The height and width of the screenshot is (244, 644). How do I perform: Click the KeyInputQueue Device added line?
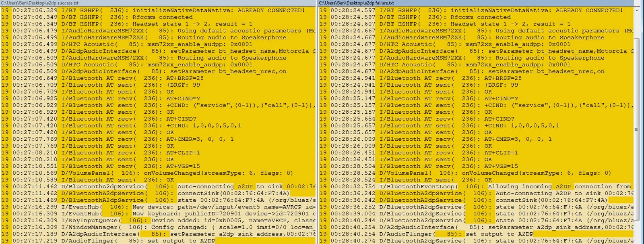[158, 221]
